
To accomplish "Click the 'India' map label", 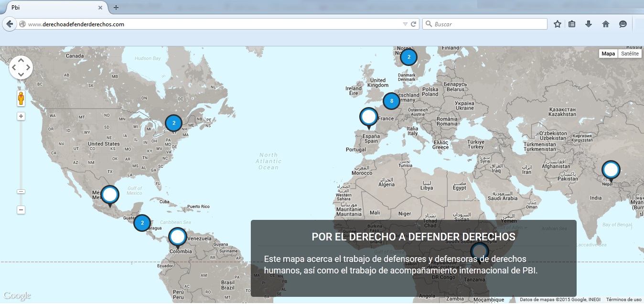I will (596, 198).
